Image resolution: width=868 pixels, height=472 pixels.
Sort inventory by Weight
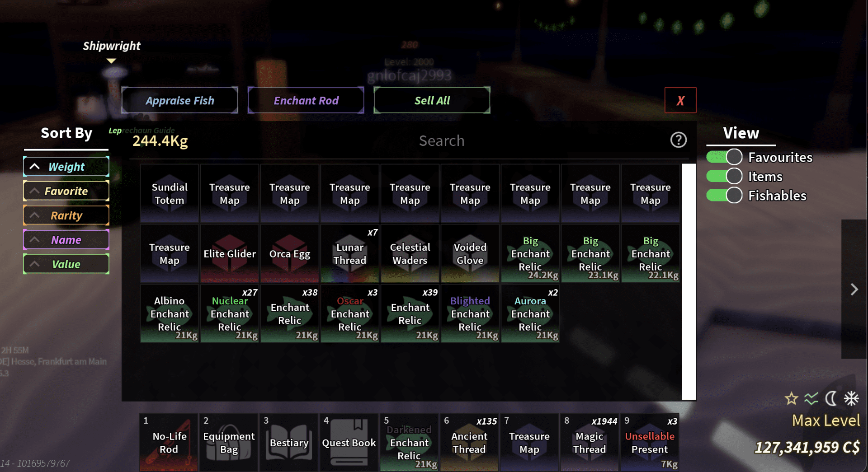coord(66,167)
